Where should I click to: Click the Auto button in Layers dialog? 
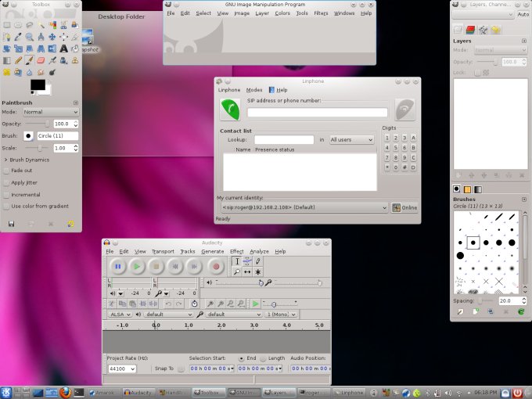point(523,14)
